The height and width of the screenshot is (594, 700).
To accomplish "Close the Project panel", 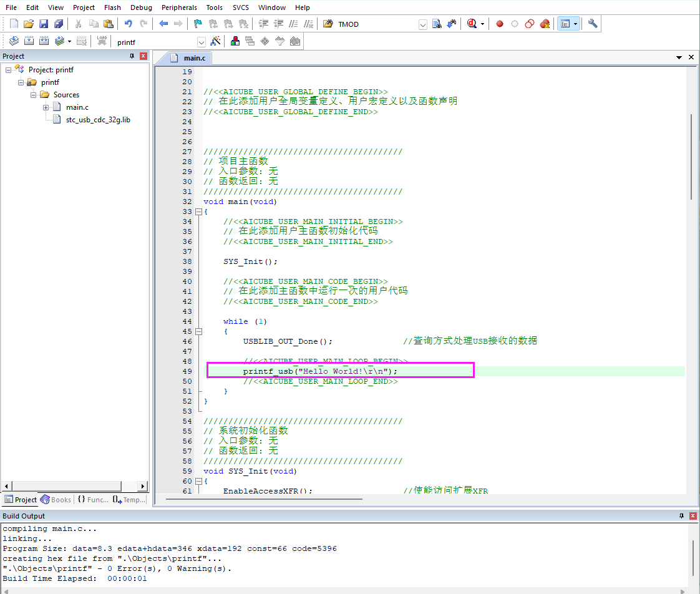I will (x=143, y=56).
